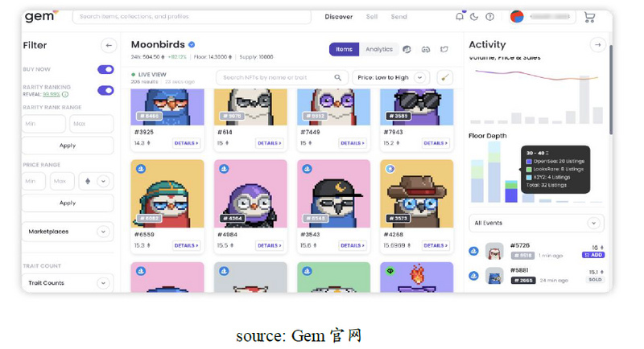Image resolution: width=644 pixels, height=349 pixels.
Task: Click the NFT search magnifier icon
Action: (x=337, y=77)
